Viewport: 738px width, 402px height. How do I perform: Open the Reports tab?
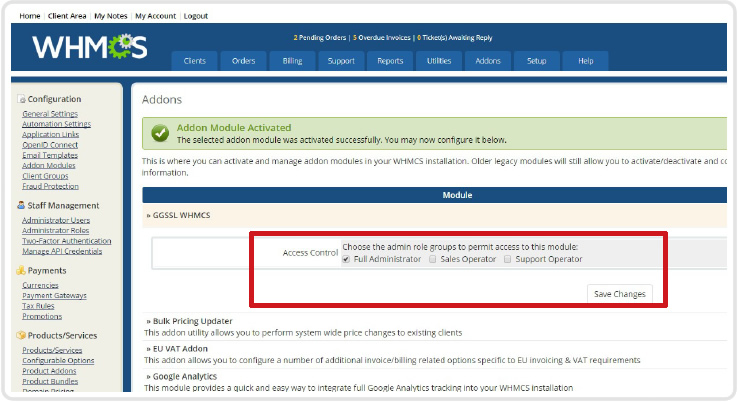coord(390,61)
